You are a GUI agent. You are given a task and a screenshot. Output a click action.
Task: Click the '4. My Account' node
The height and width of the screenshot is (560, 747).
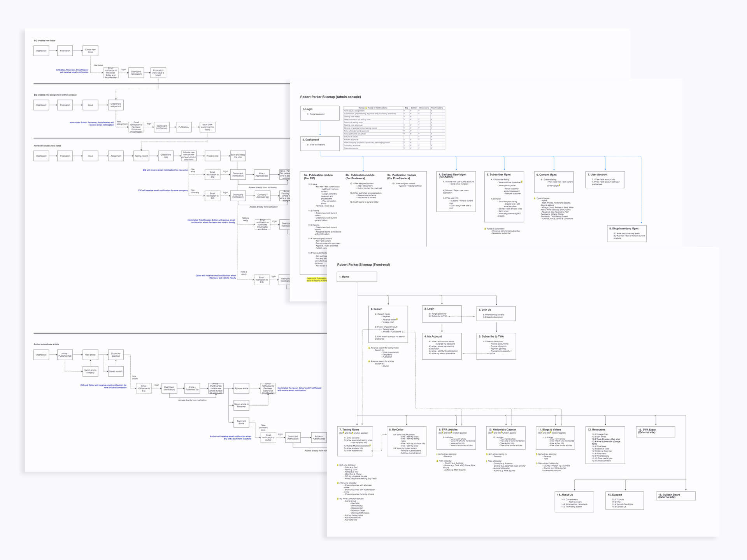point(442,346)
